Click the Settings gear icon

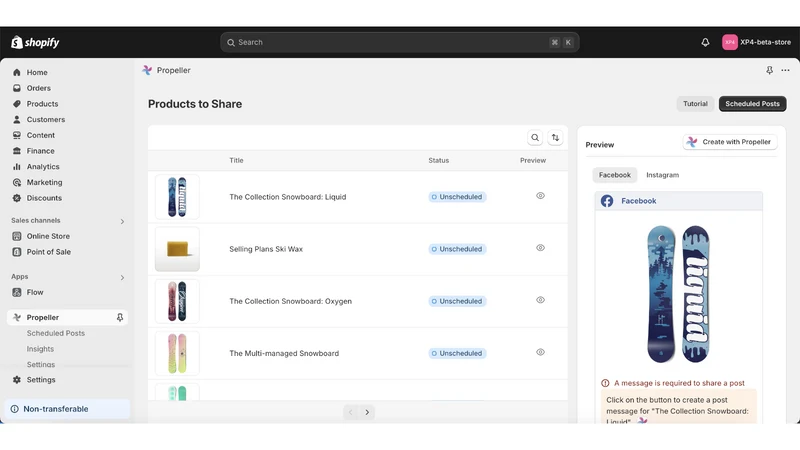click(x=17, y=380)
